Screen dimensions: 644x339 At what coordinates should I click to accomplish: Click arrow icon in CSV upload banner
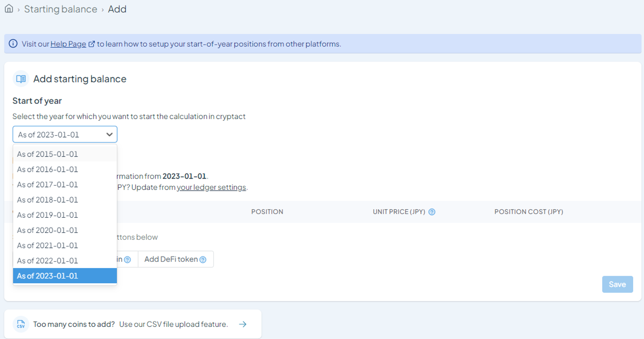[243, 324]
